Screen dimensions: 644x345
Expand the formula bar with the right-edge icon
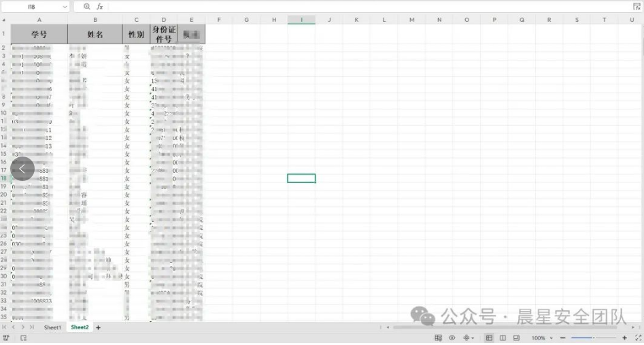(x=637, y=7)
